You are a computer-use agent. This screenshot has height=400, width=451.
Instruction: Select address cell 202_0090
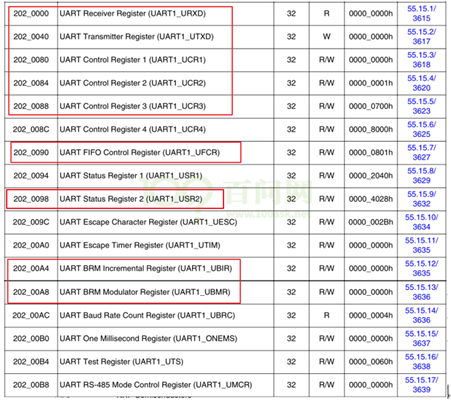tap(31, 152)
